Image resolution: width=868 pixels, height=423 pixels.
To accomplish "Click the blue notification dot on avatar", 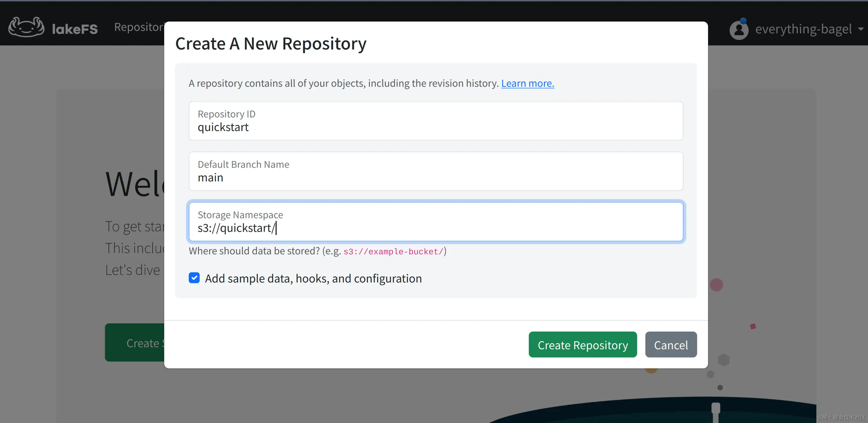I will [x=743, y=21].
